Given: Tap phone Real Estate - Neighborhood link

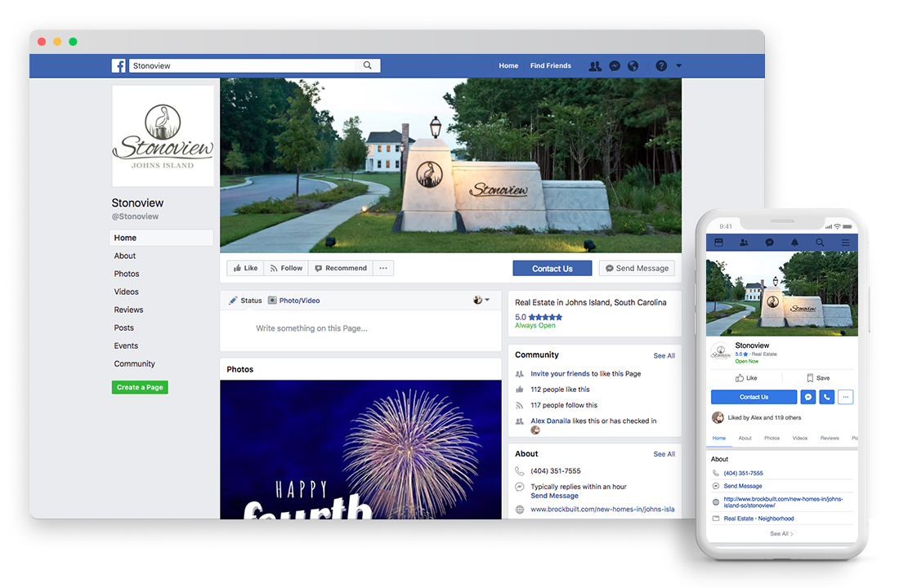Looking at the screenshot, I should (758, 519).
